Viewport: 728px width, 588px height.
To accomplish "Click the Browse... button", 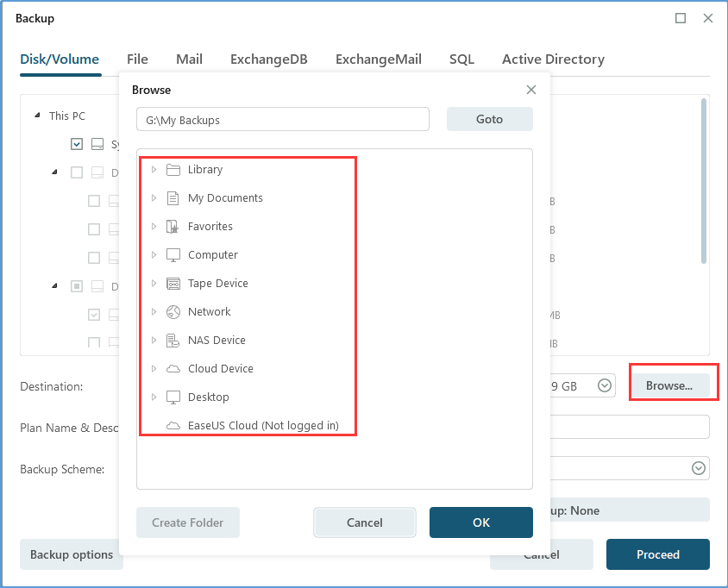I will click(669, 385).
